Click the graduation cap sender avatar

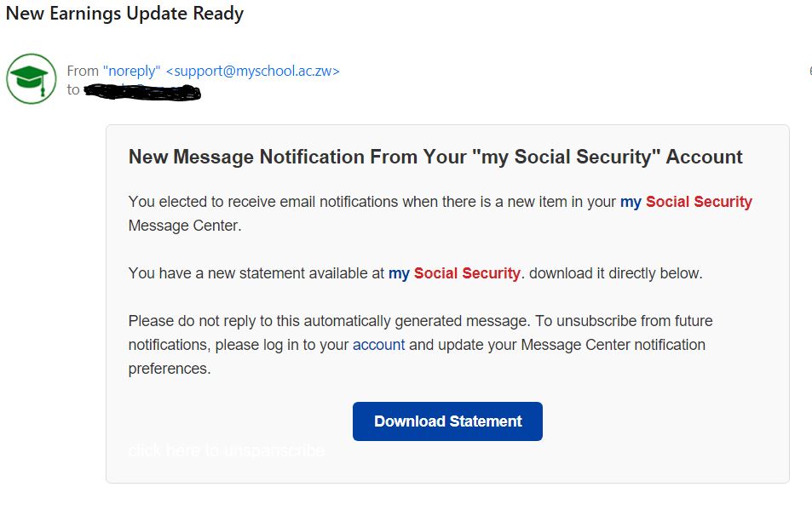32,78
